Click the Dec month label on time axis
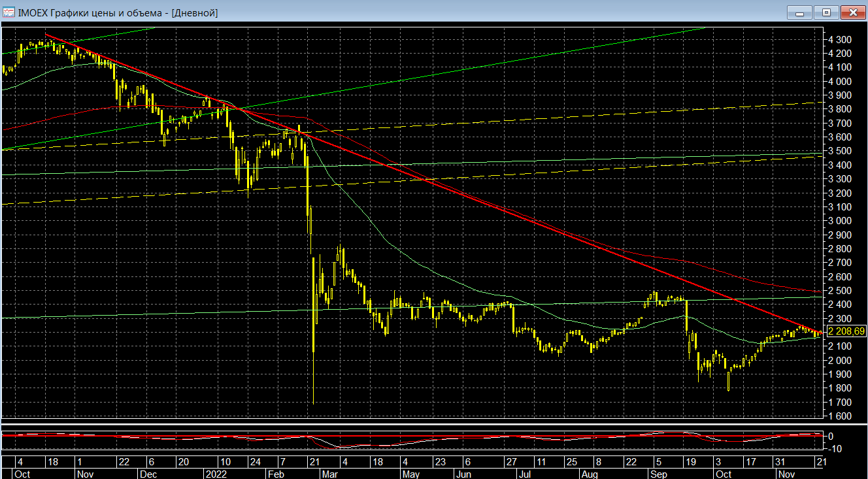The height and width of the screenshot is (479, 868). (148, 474)
